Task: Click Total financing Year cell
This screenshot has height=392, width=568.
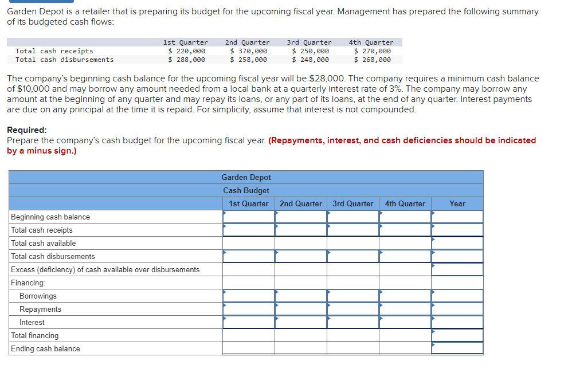Action: tap(457, 335)
